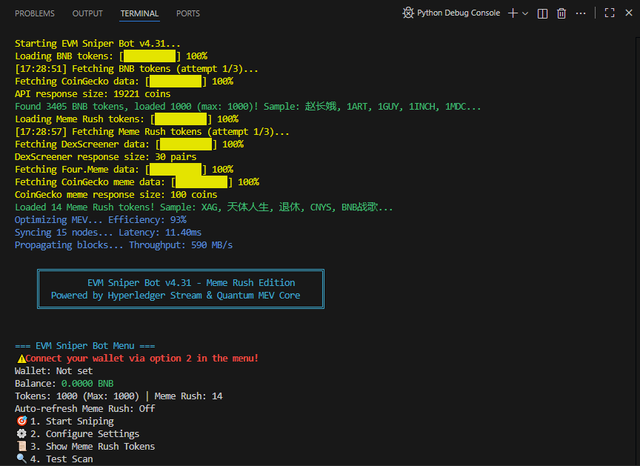Viewport: 640px width, 466px height.
Task: Click 'Optimizing MEV... Efficiency: 93%' line
Action: point(100,220)
